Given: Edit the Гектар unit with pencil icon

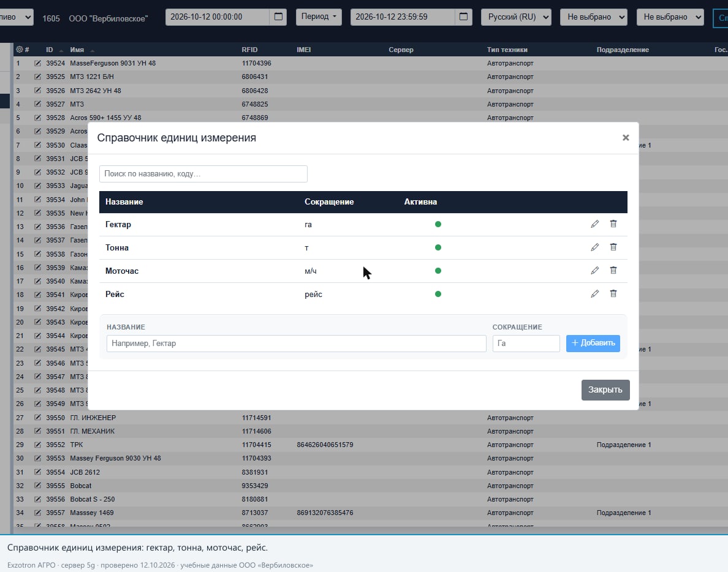Looking at the screenshot, I should click(x=595, y=224).
